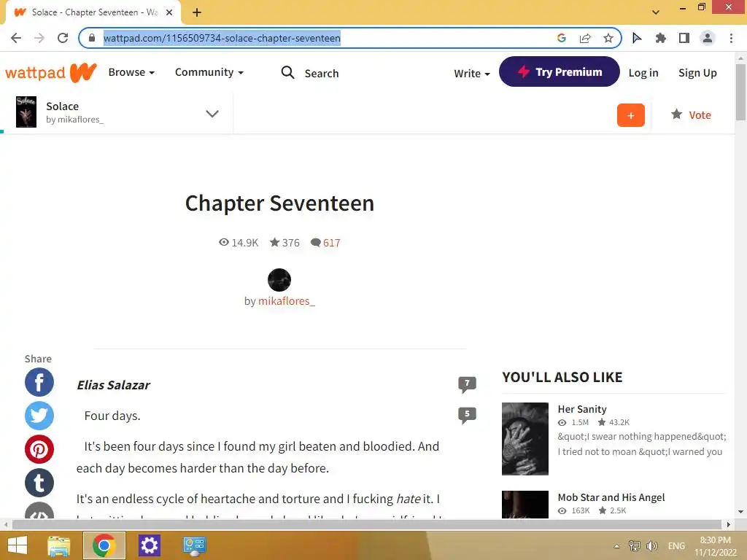Screen dimensions: 747x560
Task: Pin the chapter on Pinterest
Action: pyautogui.click(x=39, y=449)
